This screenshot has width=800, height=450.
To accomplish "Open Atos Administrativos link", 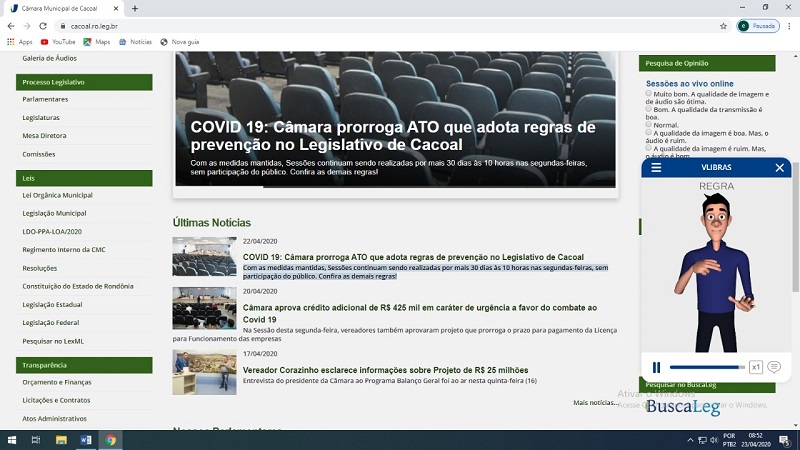I will pos(55,418).
